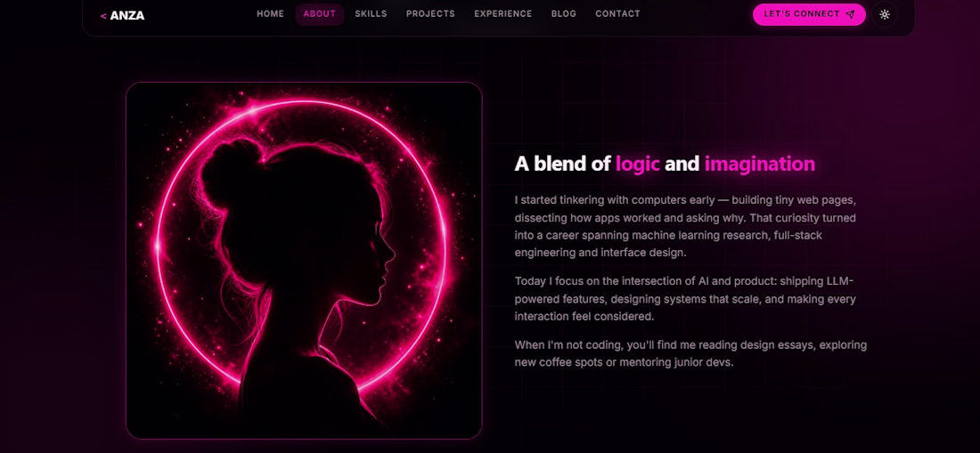Click the ANZA logo
980x453 pixels.
point(123,16)
